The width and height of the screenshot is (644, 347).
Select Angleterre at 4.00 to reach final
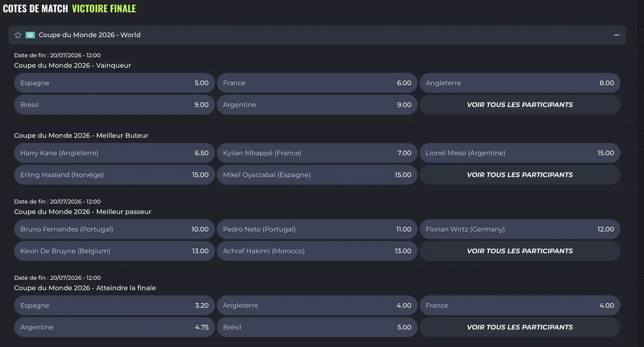317,305
